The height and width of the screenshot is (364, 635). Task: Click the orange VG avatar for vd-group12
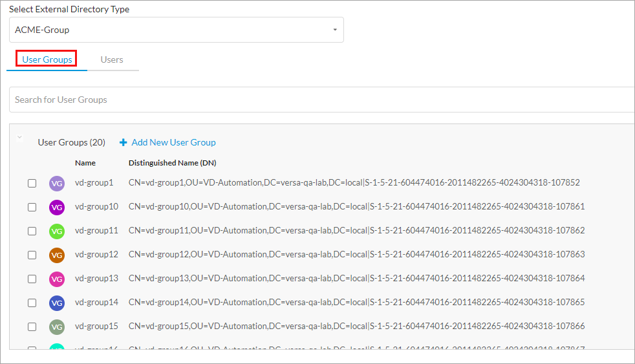click(57, 255)
